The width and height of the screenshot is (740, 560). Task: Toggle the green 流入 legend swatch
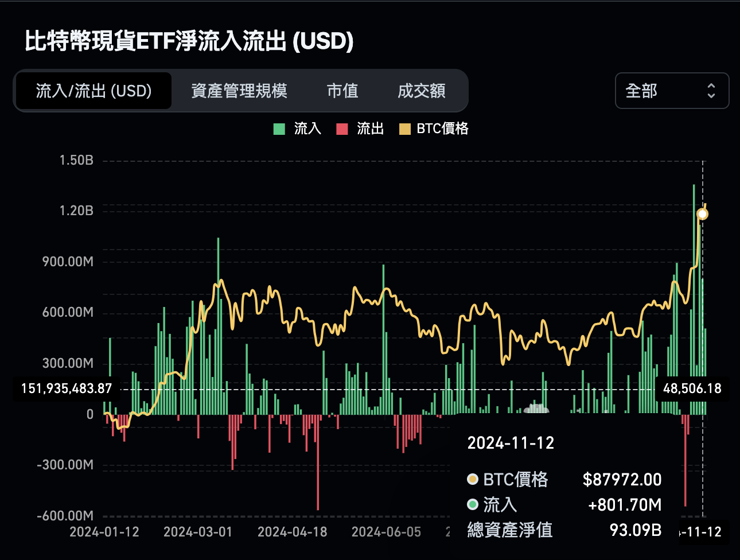[x=279, y=129]
